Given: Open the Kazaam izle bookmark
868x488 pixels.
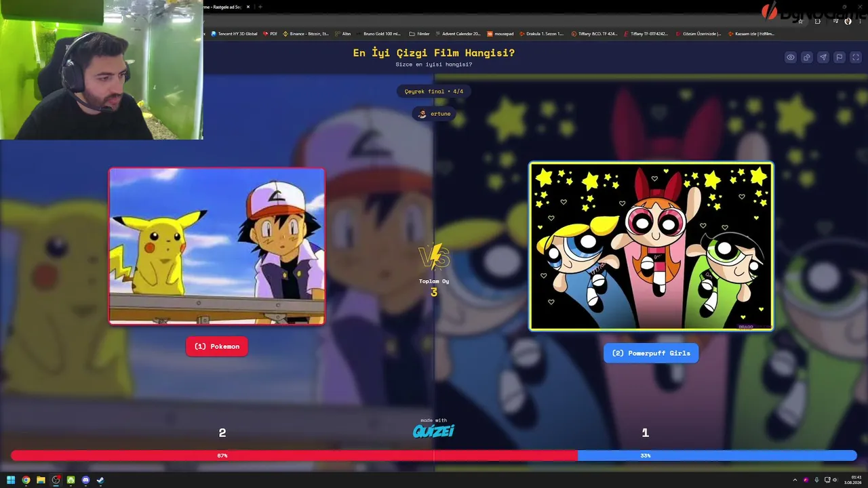Looking at the screenshot, I should pyautogui.click(x=751, y=33).
